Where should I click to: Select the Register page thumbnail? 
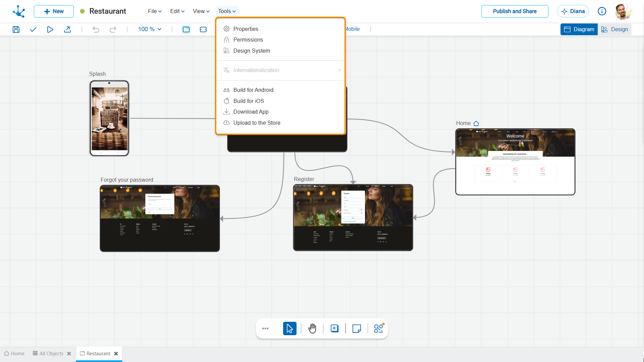pyautogui.click(x=353, y=218)
